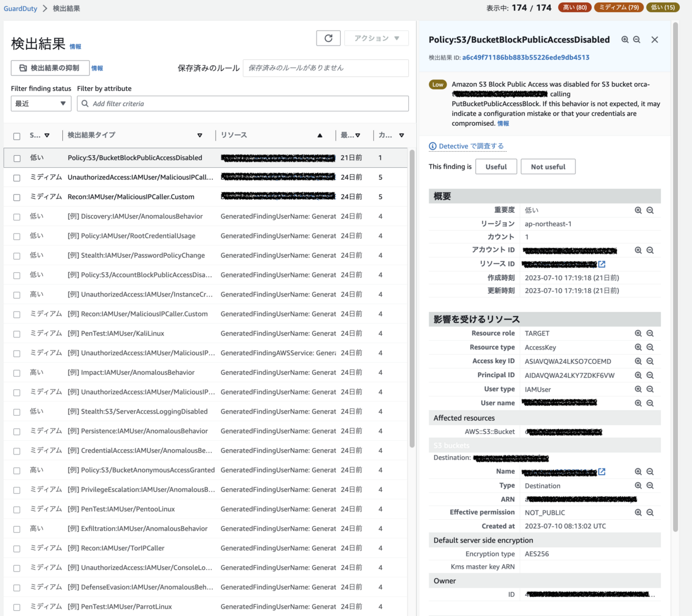This screenshot has height=616, width=692.
Task: Sort by severity column arrow
Action: [x=47, y=136]
